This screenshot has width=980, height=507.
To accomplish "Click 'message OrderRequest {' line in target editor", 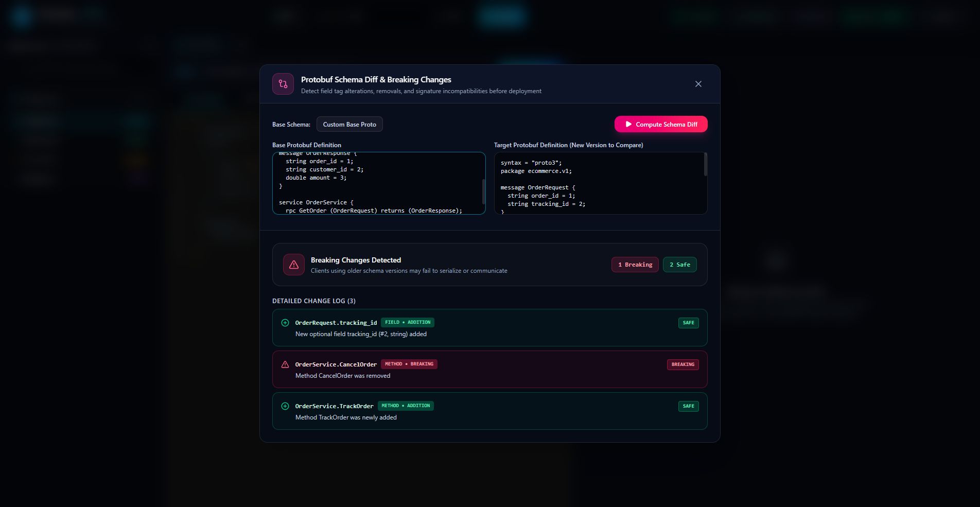I will coord(538,187).
